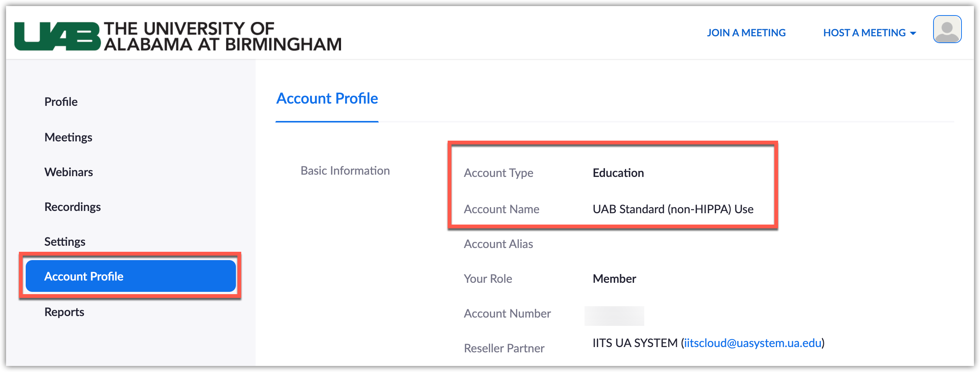Click the user avatar profile icon
Screen dimensions: 980x372
947,29
